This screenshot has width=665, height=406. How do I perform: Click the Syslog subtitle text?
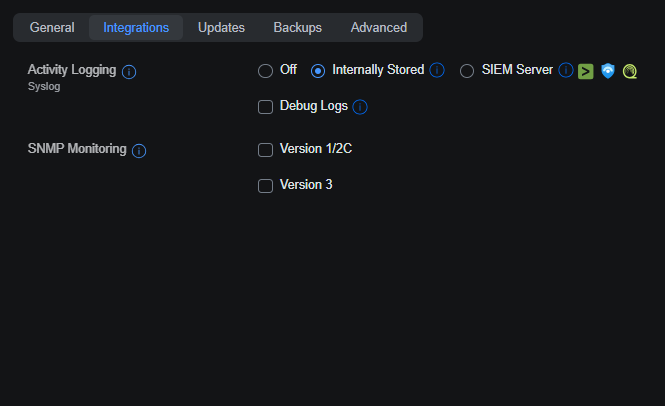pos(44,87)
